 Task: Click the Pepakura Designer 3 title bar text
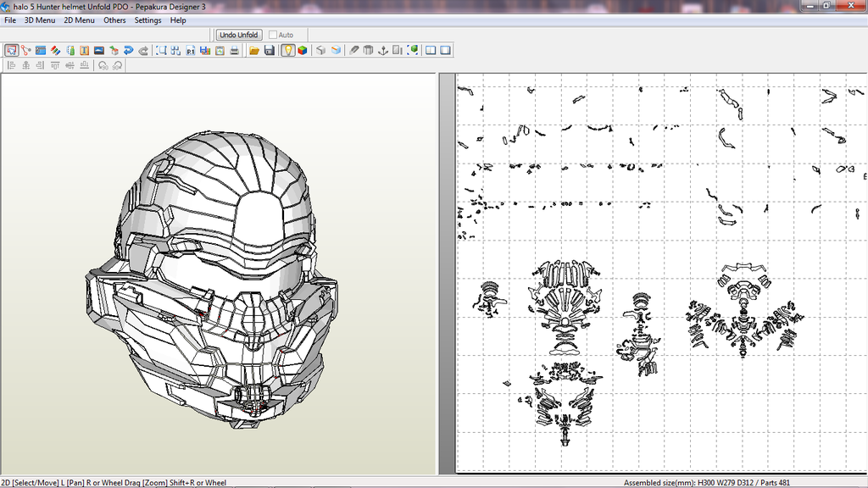pyautogui.click(x=109, y=7)
